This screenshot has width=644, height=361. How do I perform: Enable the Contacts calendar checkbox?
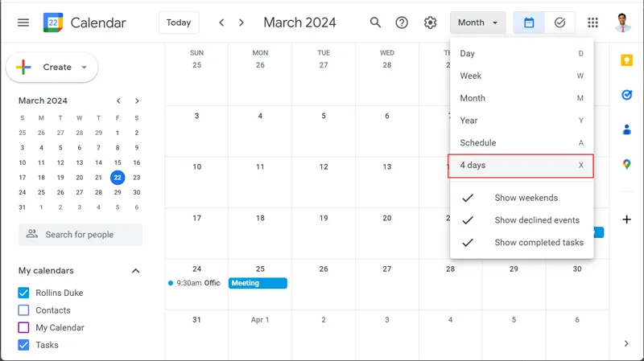(23, 310)
